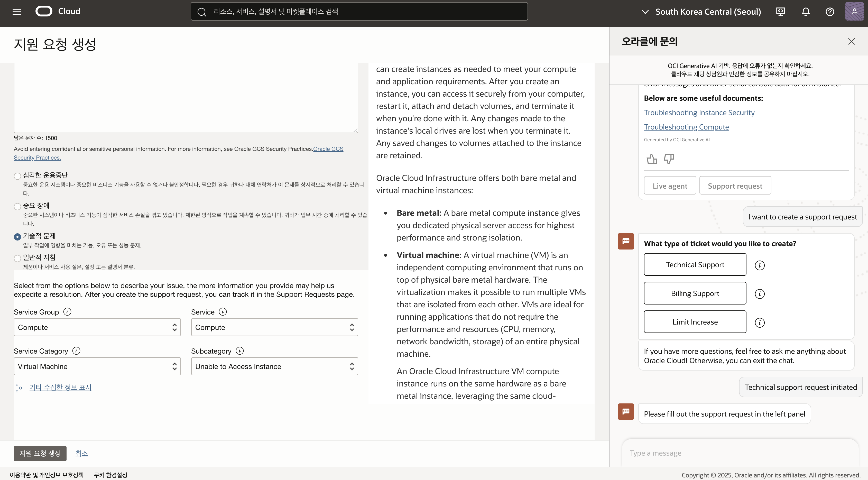Screen dimensions: 868x480
Task: Click info icon next to Billing Support
Action: [x=760, y=294]
